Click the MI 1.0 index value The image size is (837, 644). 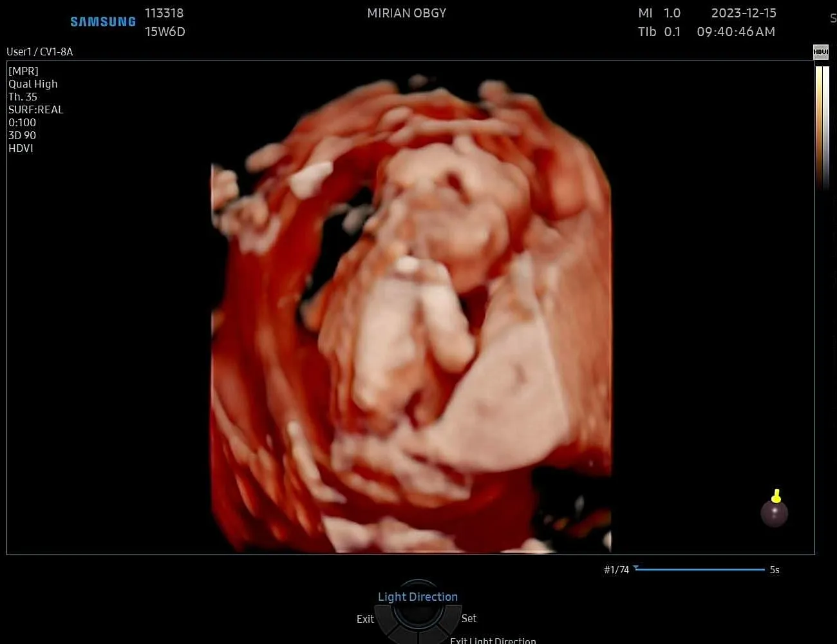[659, 13]
